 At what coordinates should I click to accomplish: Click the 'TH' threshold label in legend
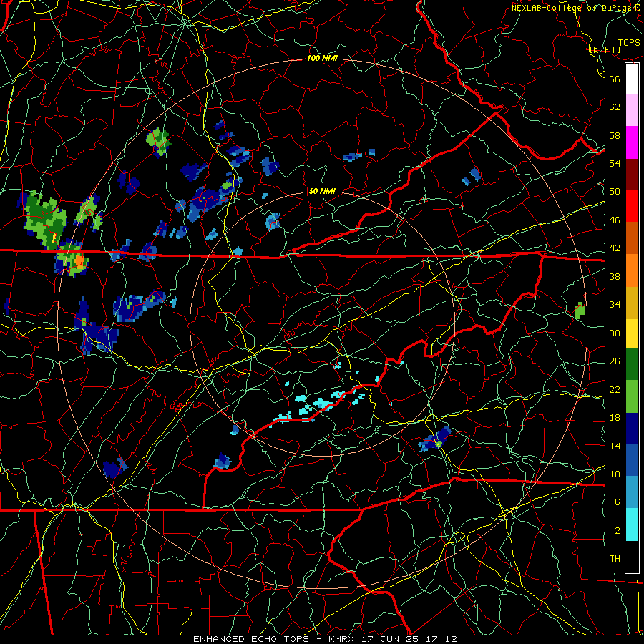point(615,559)
